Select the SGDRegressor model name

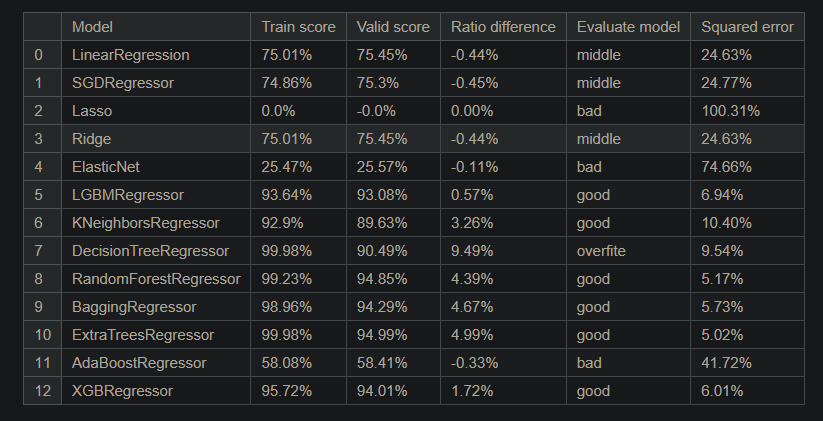(x=122, y=83)
